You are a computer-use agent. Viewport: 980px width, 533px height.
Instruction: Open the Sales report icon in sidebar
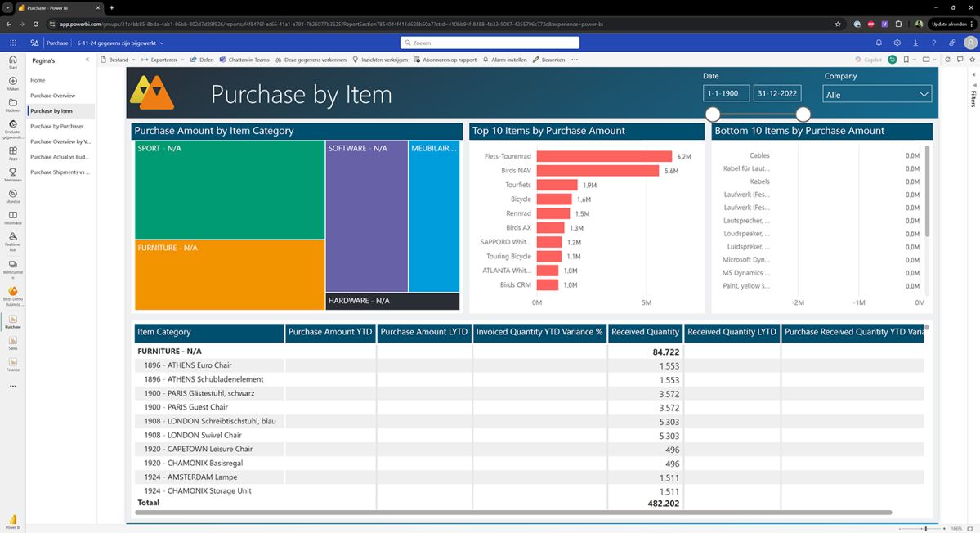[13, 341]
